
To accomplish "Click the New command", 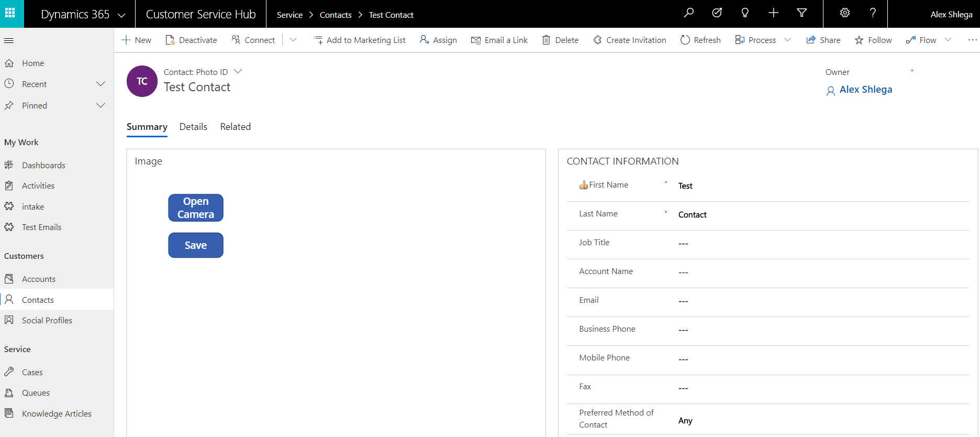I will [x=137, y=40].
